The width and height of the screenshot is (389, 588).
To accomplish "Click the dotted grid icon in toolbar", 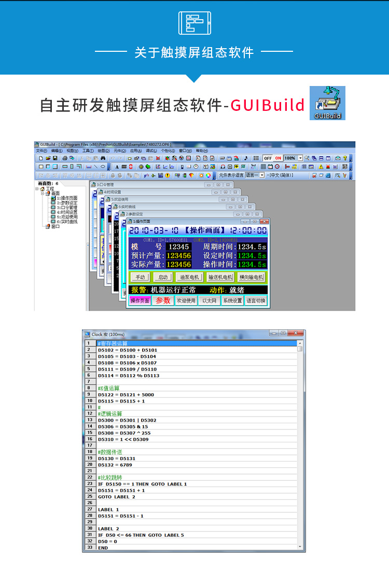I will pos(256,158).
